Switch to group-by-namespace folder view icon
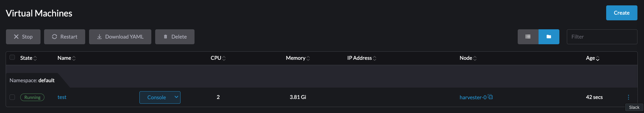The width and height of the screenshot is (644, 113). pyautogui.click(x=549, y=37)
